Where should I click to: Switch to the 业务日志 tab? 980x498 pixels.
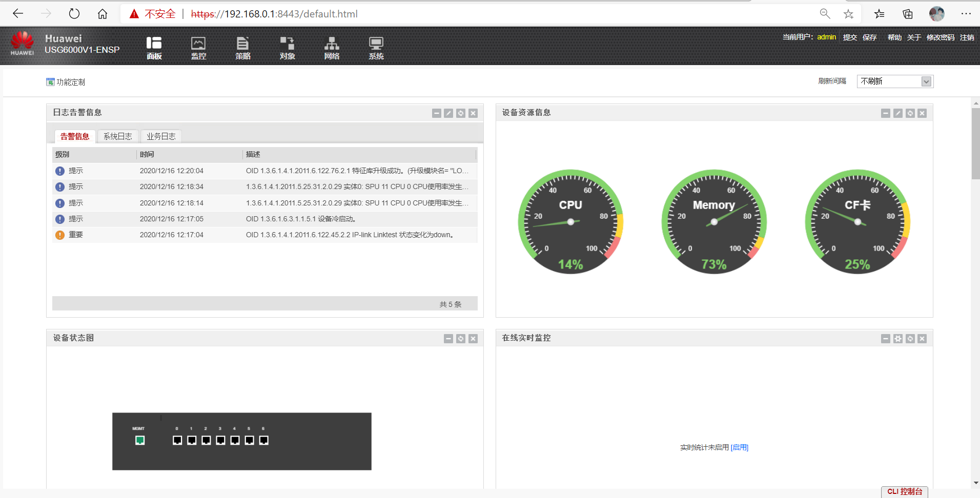click(x=160, y=136)
